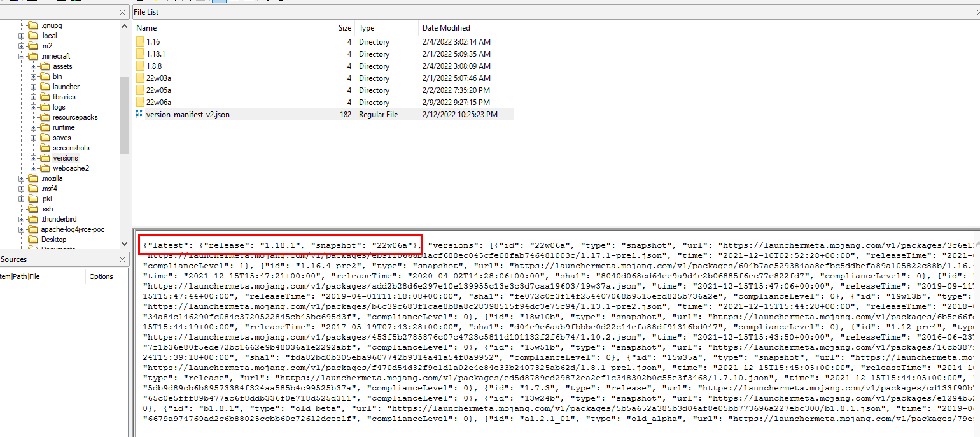
Task: Expand the saves folder node
Action: (34, 138)
